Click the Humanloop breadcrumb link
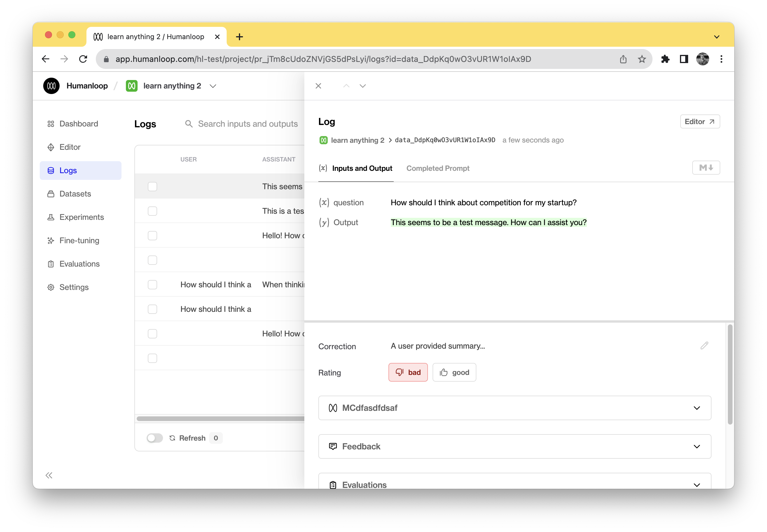Viewport: 767px width, 532px height. tap(87, 86)
